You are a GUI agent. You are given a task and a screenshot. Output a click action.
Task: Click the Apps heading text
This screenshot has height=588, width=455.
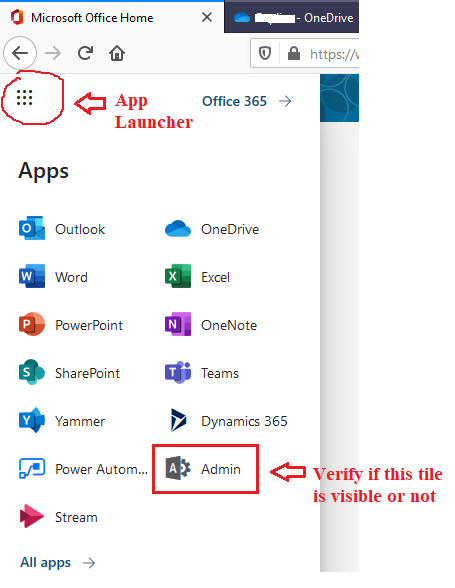pyautogui.click(x=44, y=171)
